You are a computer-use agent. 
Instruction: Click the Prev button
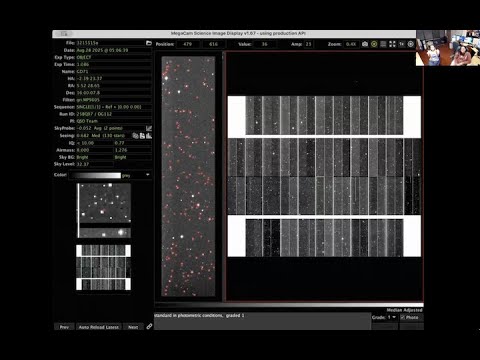tap(64, 327)
